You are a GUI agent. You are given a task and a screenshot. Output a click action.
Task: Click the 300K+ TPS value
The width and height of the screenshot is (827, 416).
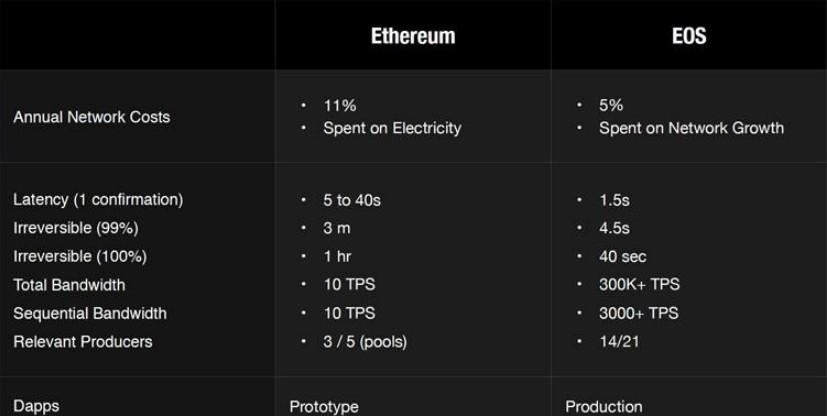click(x=639, y=285)
